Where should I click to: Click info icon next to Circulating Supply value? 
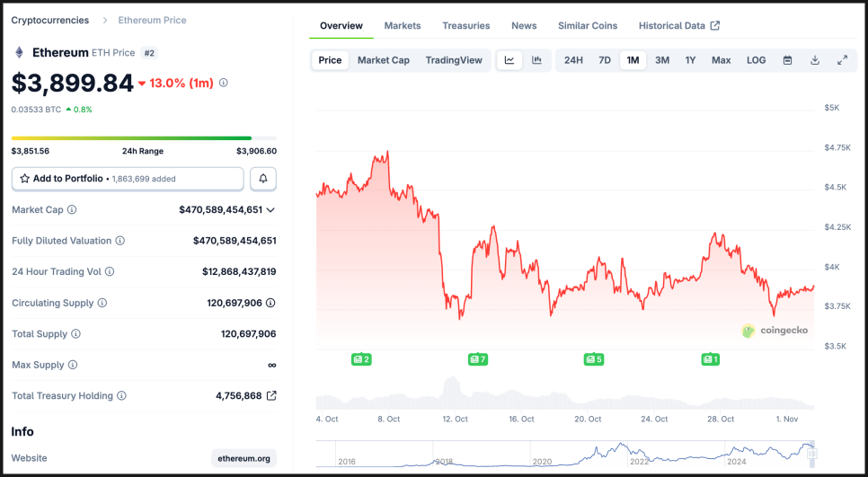point(270,303)
